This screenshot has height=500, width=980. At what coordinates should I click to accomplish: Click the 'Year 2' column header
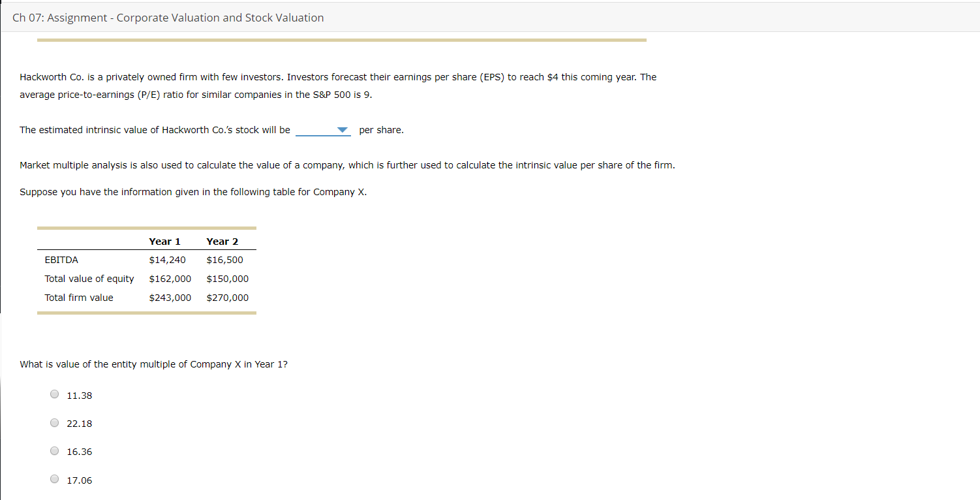(x=222, y=241)
